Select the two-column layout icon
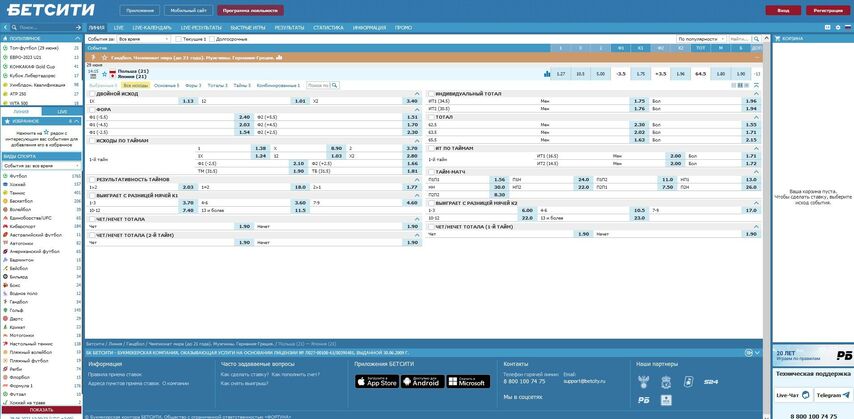854x419 pixels. tap(740, 86)
